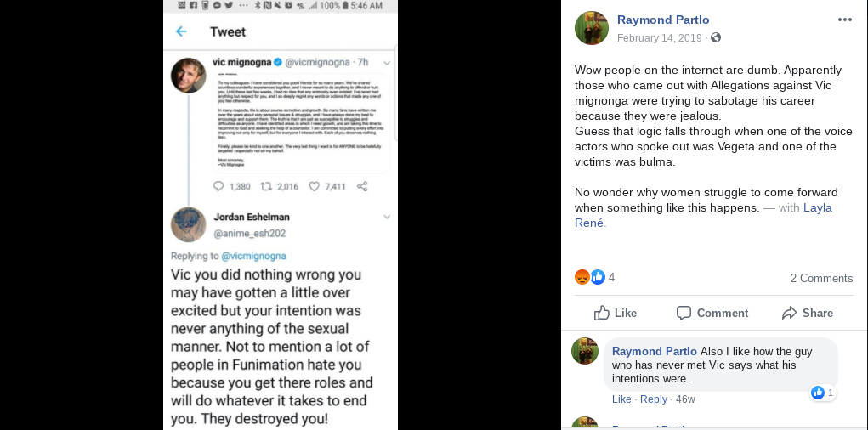Open dropdown chevron on vic mignogna's tweet
Screen dimensions: 868x430
[x=387, y=63]
